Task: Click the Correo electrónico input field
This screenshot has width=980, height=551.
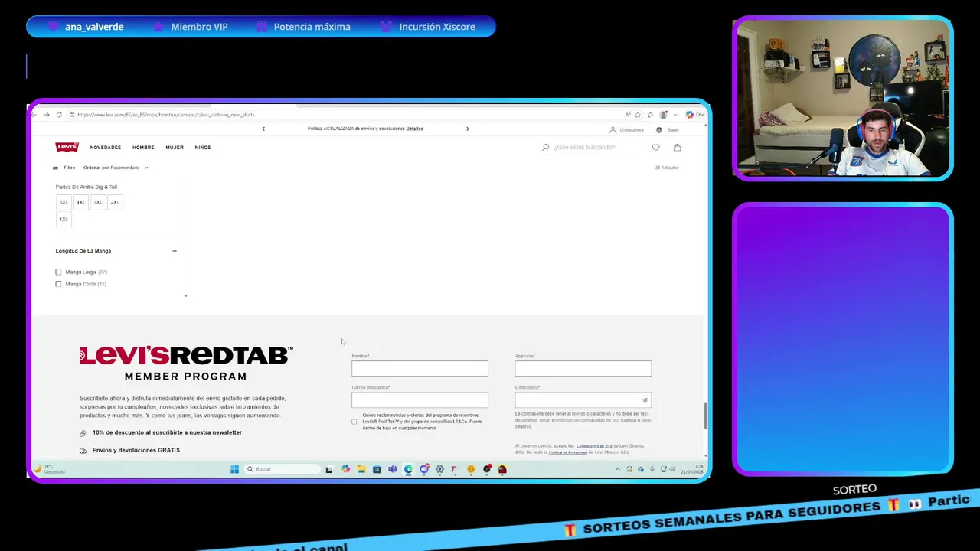Action: click(420, 400)
